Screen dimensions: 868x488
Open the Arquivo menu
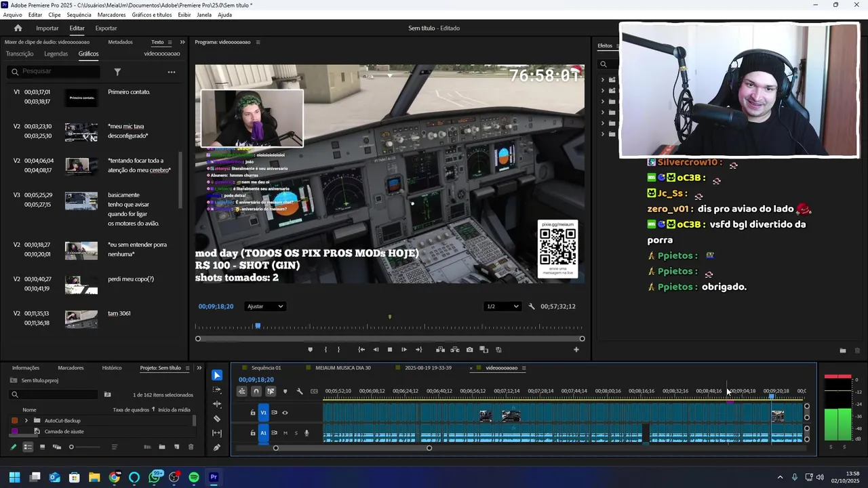coord(13,15)
